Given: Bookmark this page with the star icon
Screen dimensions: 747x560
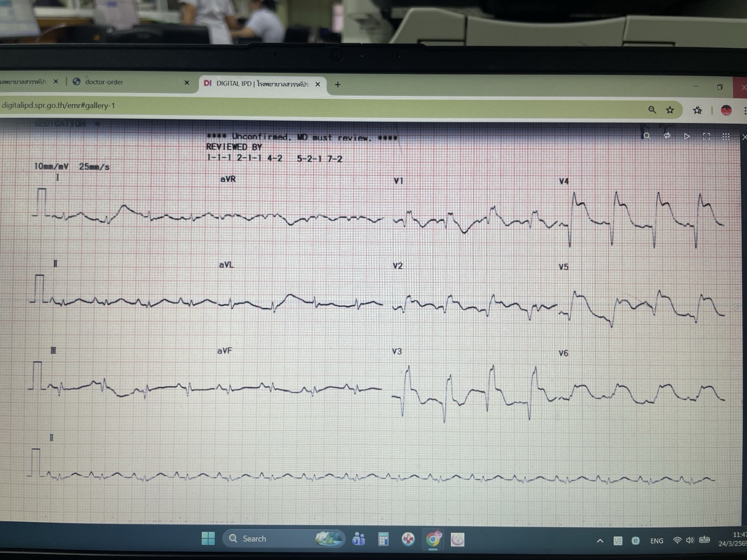Looking at the screenshot, I should [670, 110].
